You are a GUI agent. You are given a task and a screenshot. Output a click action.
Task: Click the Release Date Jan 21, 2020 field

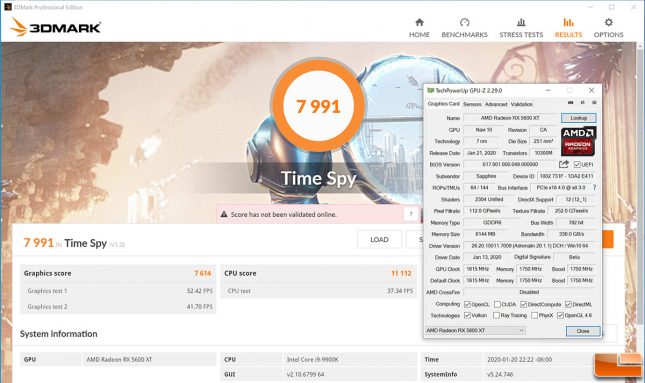click(481, 153)
